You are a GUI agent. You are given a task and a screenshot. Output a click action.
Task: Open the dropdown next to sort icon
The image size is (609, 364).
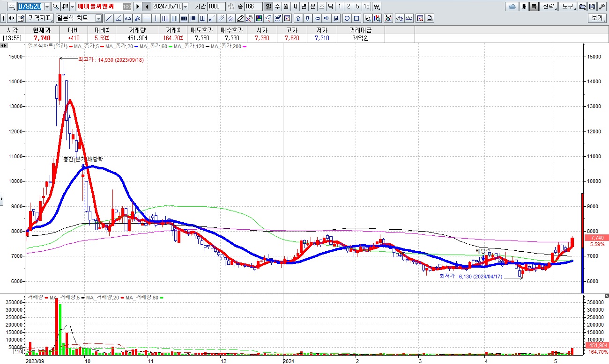(72, 7)
